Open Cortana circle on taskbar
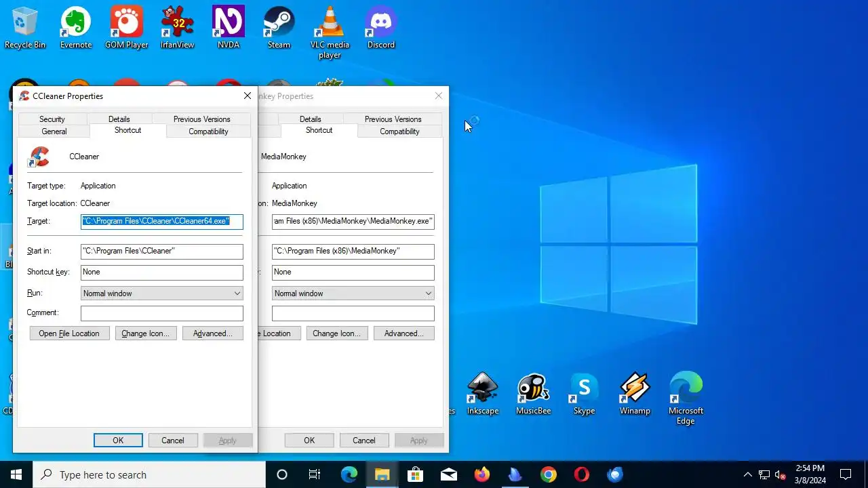This screenshot has height=488, width=868. point(282,474)
